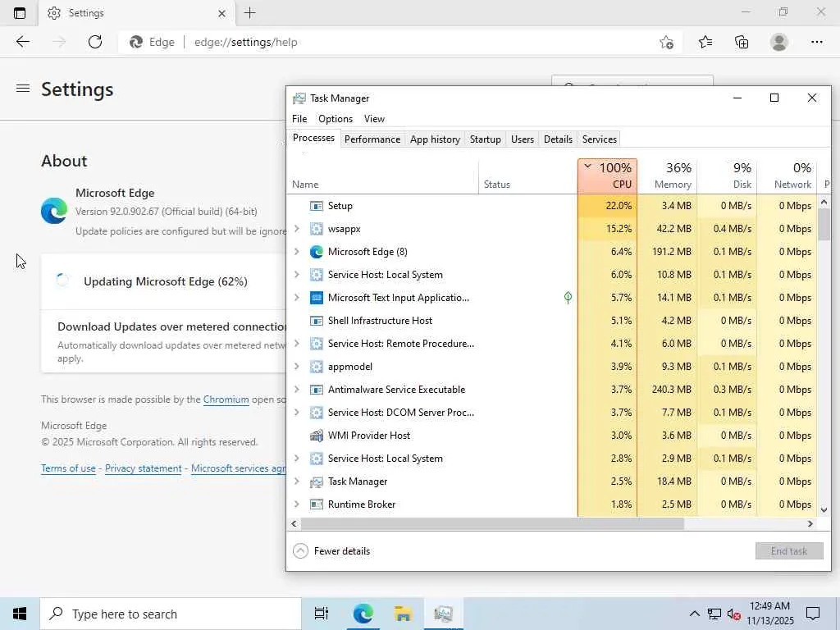Switch to the Services tab
840x630 pixels.
(x=600, y=139)
